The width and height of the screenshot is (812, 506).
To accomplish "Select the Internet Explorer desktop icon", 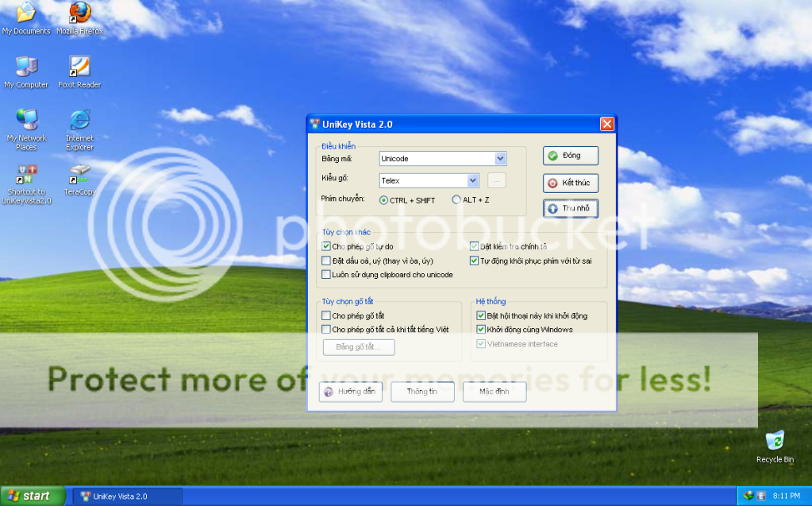I will coord(79,129).
